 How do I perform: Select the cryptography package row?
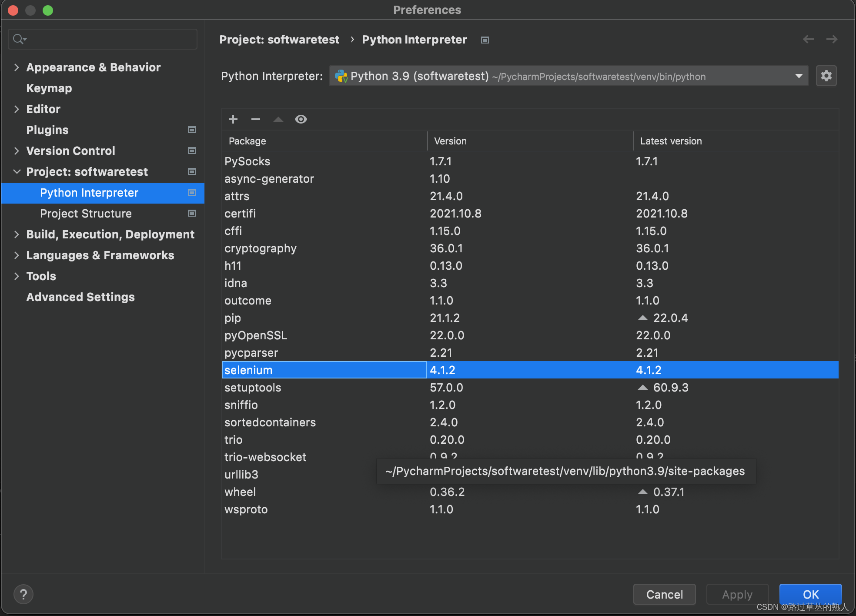tap(530, 248)
